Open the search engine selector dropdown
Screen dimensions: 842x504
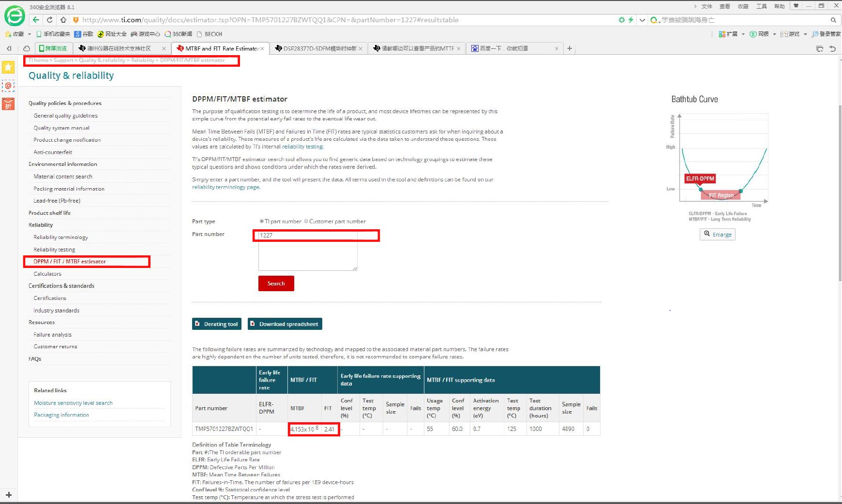click(x=655, y=20)
